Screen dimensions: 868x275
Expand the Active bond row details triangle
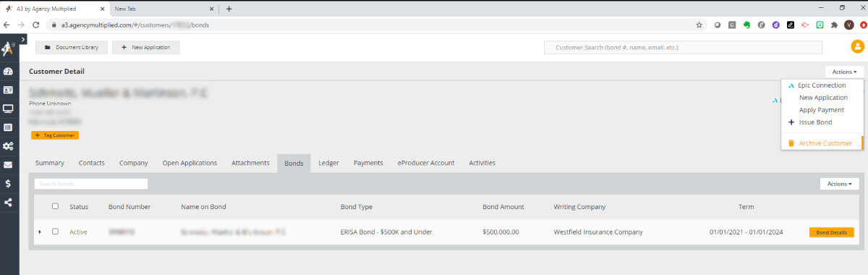point(39,232)
